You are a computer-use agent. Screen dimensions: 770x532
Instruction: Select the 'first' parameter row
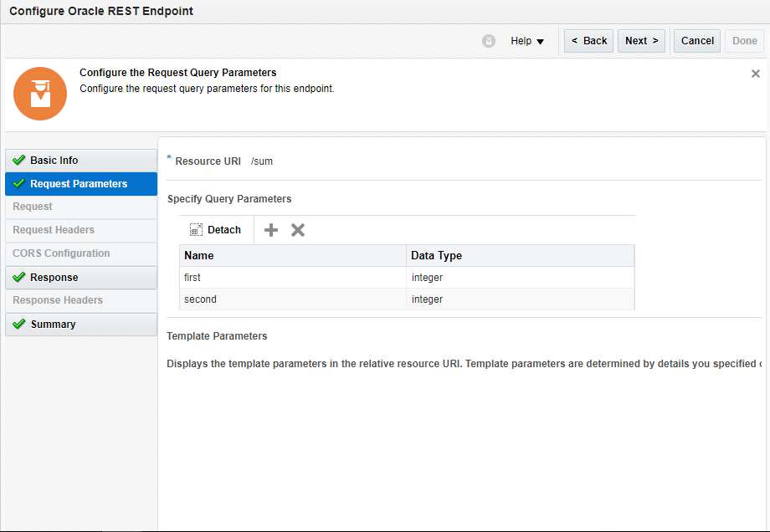tap(293, 278)
